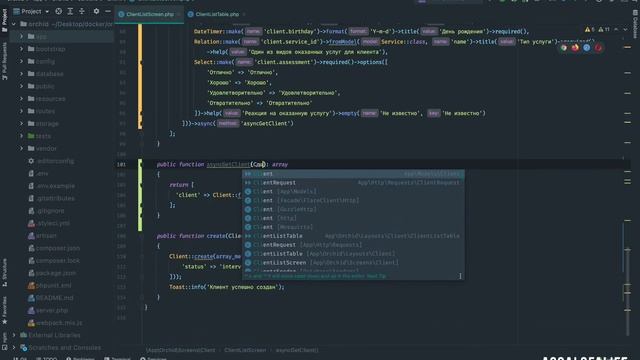Choose Client [Mosquitto] completion suggestion
The height and width of the screenshot is (360, 640).
[353, 227]
